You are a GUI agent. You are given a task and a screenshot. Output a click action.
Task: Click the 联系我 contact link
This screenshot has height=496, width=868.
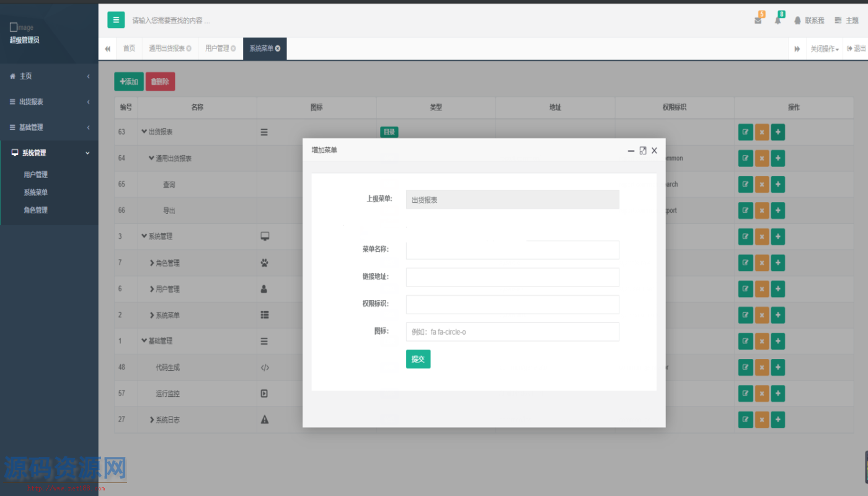click(810, 20)
